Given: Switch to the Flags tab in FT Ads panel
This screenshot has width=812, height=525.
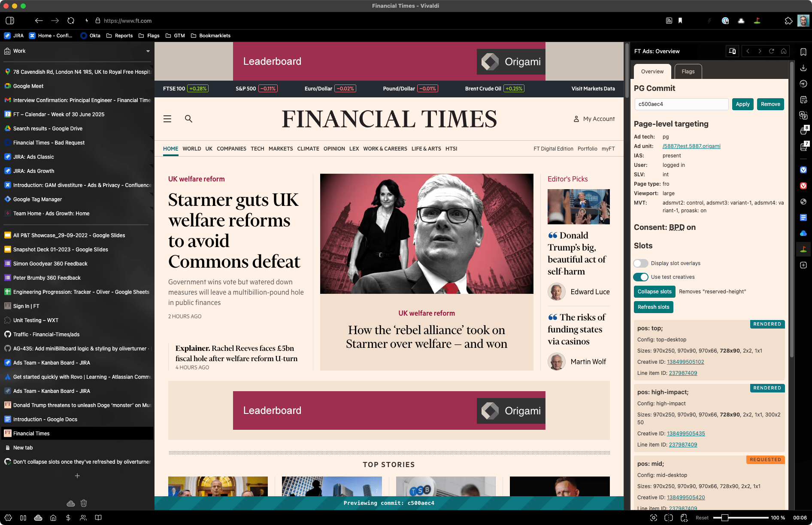Looking at the screenshot, I should tap(688, 72).
